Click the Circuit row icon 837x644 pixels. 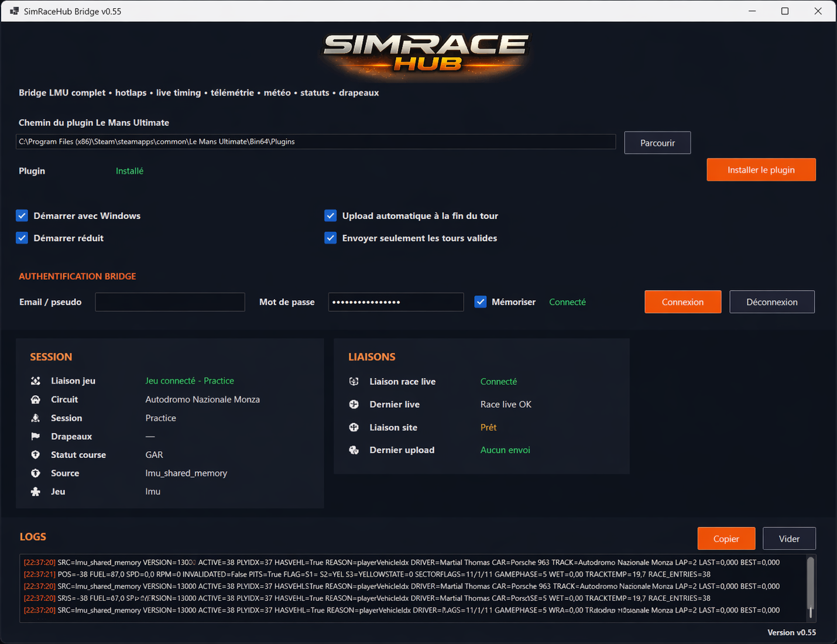pyautogui.click(x=36, y=399)
